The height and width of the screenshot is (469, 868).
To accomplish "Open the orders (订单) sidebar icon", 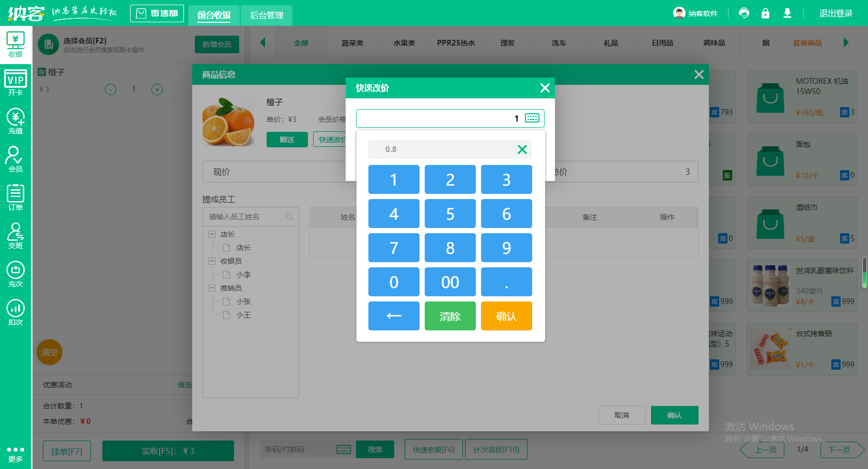I will (x=16, y=198).
